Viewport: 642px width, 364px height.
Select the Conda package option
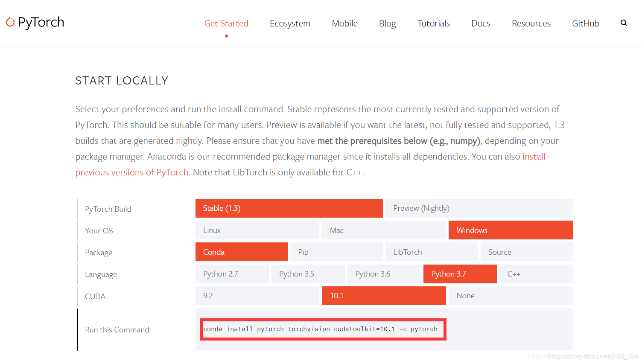tap(242, 252)
